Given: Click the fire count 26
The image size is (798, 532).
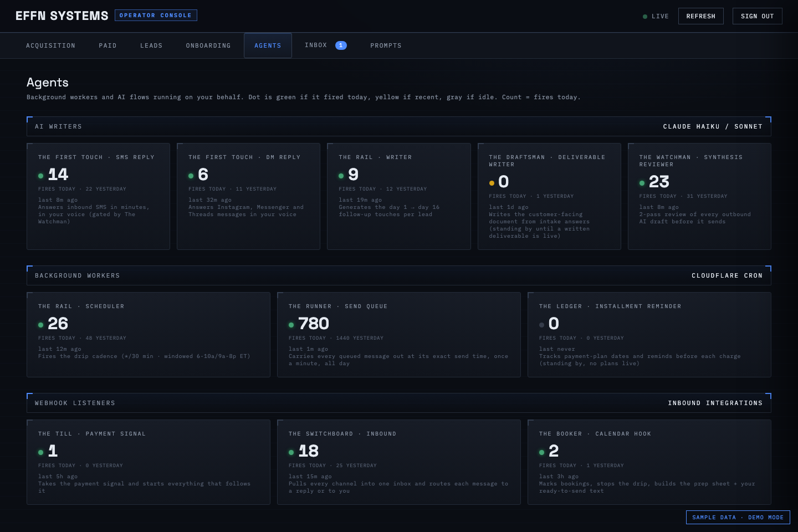Looking at the screenshot, I should point(58,324).
